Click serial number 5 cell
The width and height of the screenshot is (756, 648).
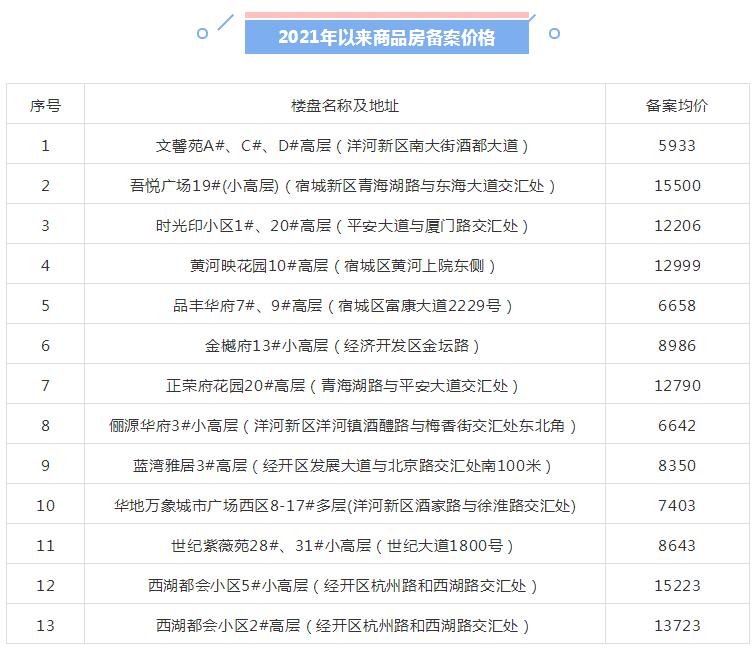46,306
